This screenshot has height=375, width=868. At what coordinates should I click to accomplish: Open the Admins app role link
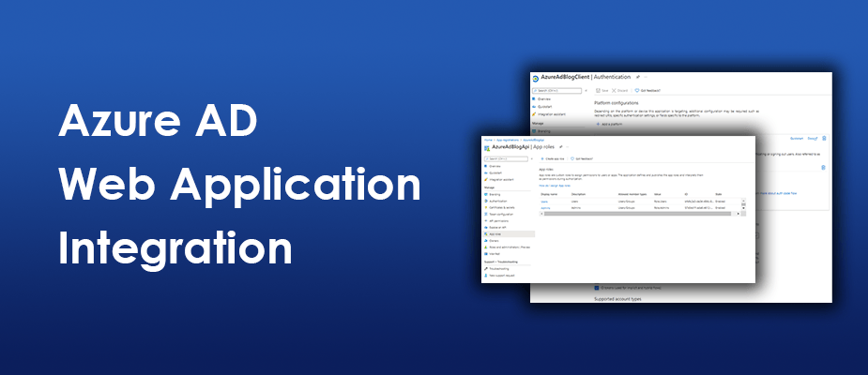click(x=545, y=208)
